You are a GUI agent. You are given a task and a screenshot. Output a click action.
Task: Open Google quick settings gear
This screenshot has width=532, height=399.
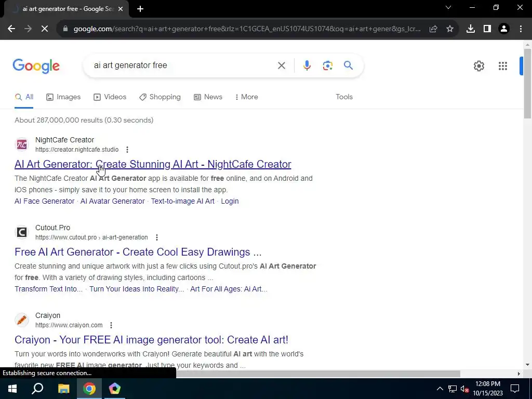pyautogui.click(x=478, y=66)
